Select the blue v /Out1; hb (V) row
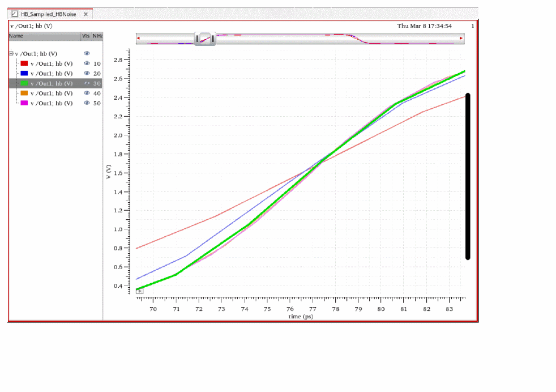 pos(55,74)
